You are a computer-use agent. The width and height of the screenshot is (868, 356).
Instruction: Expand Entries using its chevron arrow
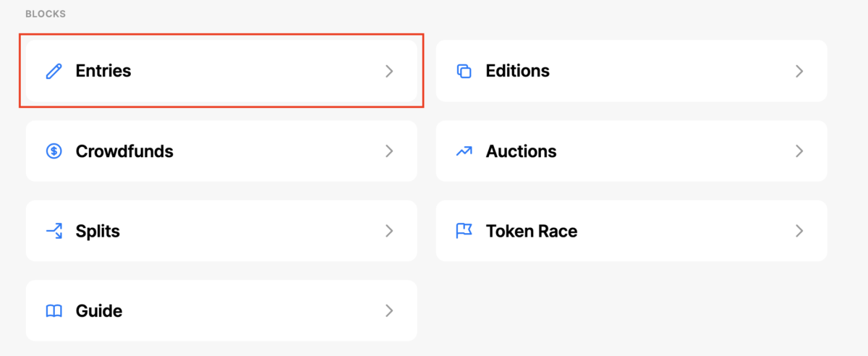click(389, 71)
